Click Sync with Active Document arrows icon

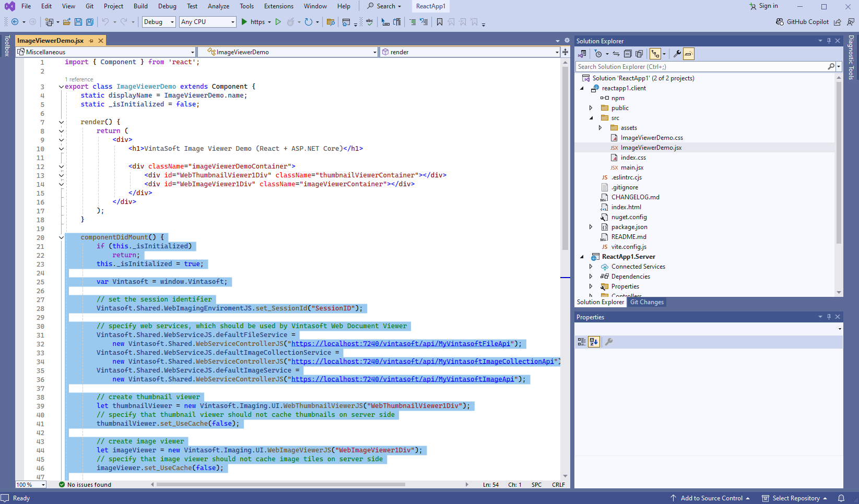tap(616, 54)
